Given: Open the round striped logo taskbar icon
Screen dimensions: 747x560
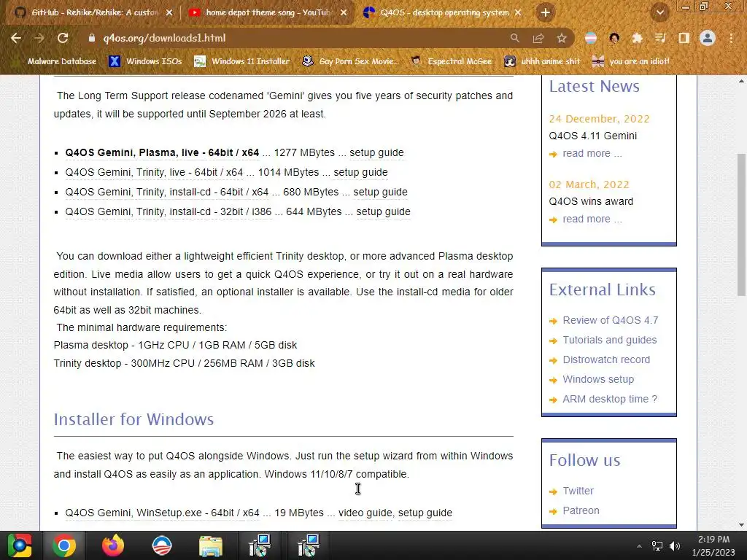Looking at the screenshot, I should (x=162, y=545).
